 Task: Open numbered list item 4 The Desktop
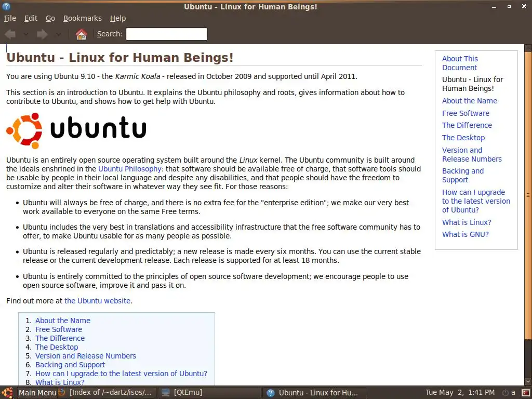click(x=57, y=347)
